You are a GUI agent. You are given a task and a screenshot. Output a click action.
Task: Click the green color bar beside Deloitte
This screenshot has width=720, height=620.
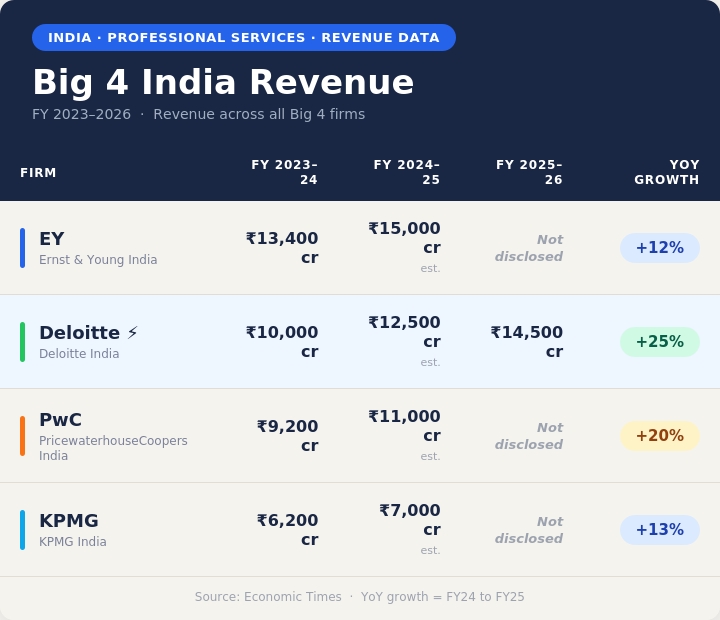(x=22, y=342)
